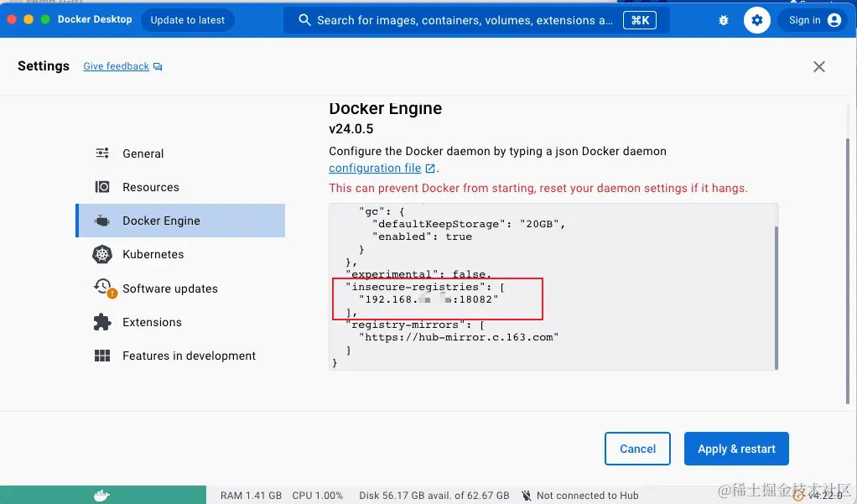This screenshot has height=504, width=857.
Task: Click Software updates clock icon
Action: 103,287
